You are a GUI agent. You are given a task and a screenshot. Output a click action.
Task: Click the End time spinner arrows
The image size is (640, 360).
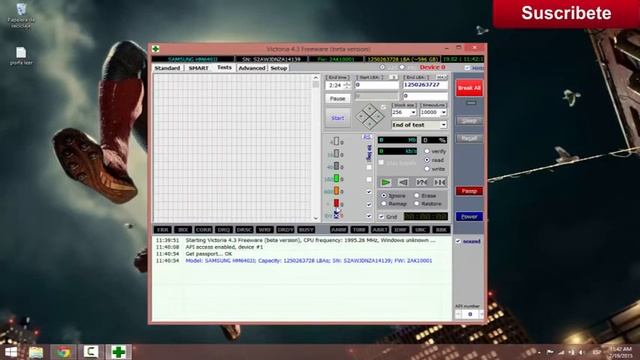click(x=347, y=85)
